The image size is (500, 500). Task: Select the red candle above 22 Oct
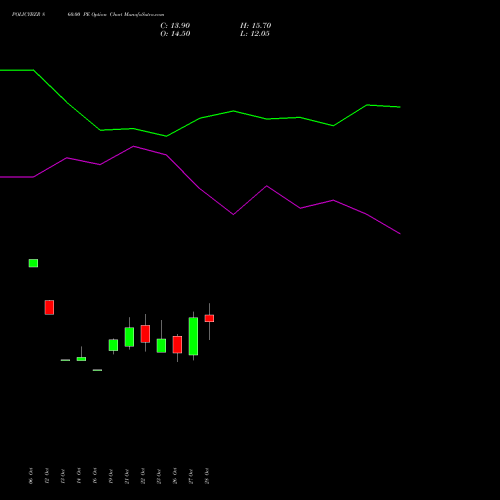click(145, 334)
